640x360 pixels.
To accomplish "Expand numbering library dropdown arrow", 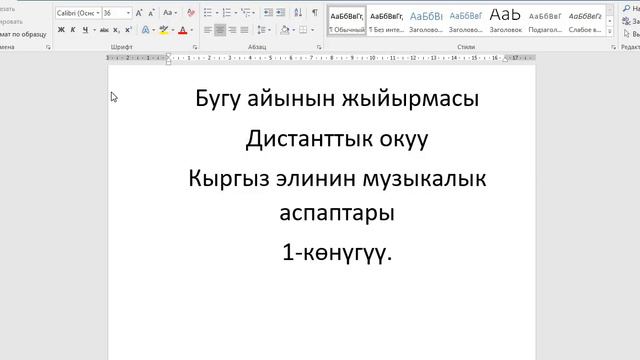I will [236, 13].
